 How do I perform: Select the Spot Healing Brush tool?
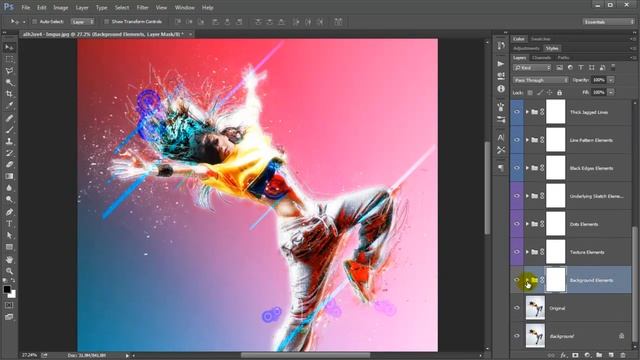pos(9,118)
